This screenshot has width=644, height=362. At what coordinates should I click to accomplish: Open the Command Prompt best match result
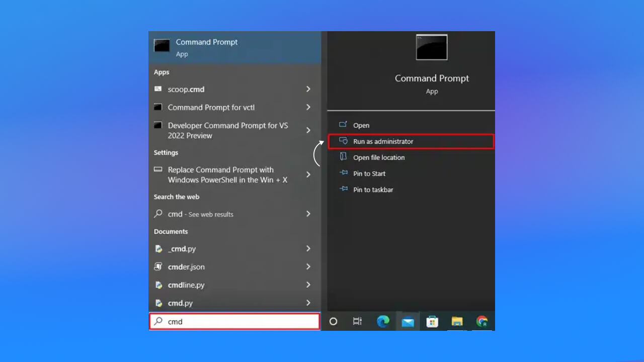pos(234,48)
